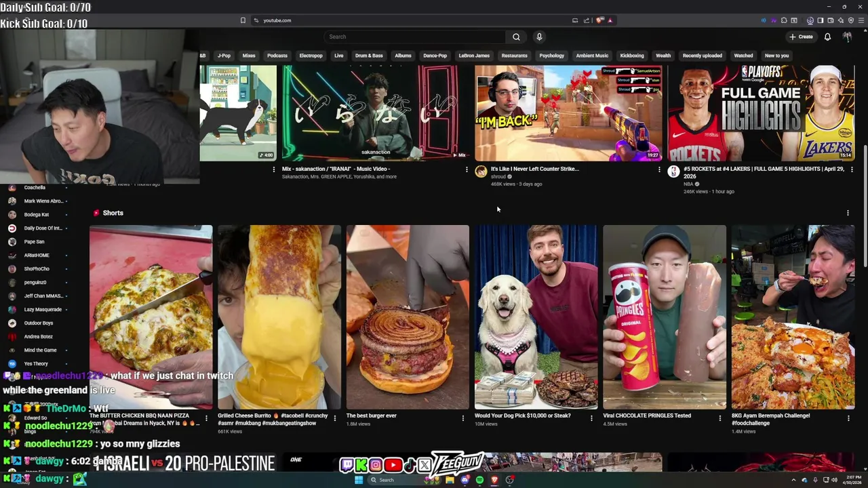Select the Electropop filter chip
This screenshot has height=488, width=868.
[x=311, y=56]
